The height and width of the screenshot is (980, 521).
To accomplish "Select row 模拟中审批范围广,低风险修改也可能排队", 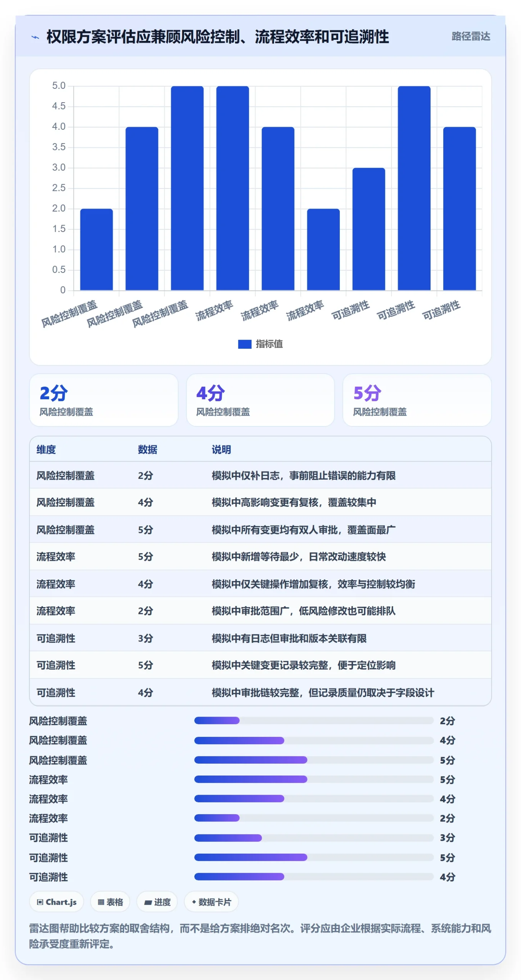I will click(260, 611).
